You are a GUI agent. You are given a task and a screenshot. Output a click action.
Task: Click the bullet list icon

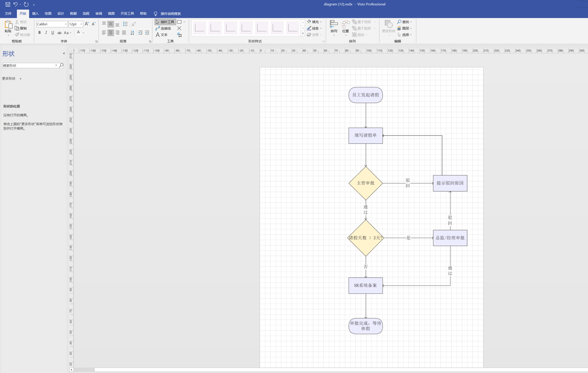tap(125, 24)
